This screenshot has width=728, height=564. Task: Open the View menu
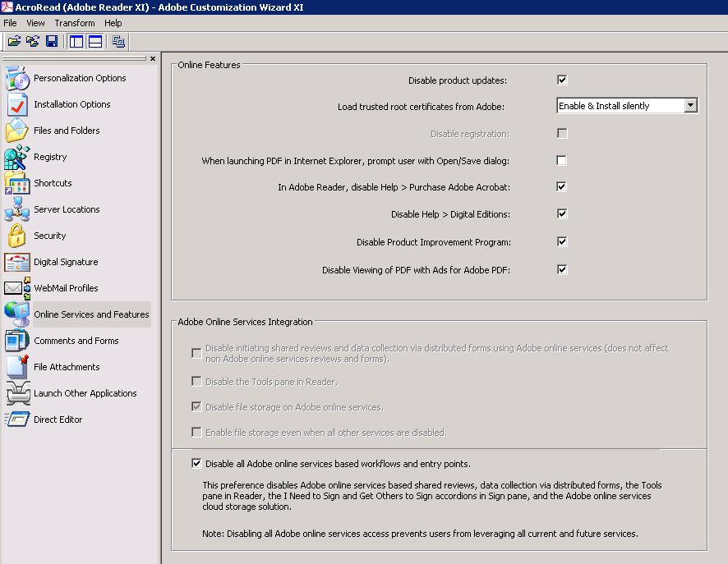click(35, 23)
